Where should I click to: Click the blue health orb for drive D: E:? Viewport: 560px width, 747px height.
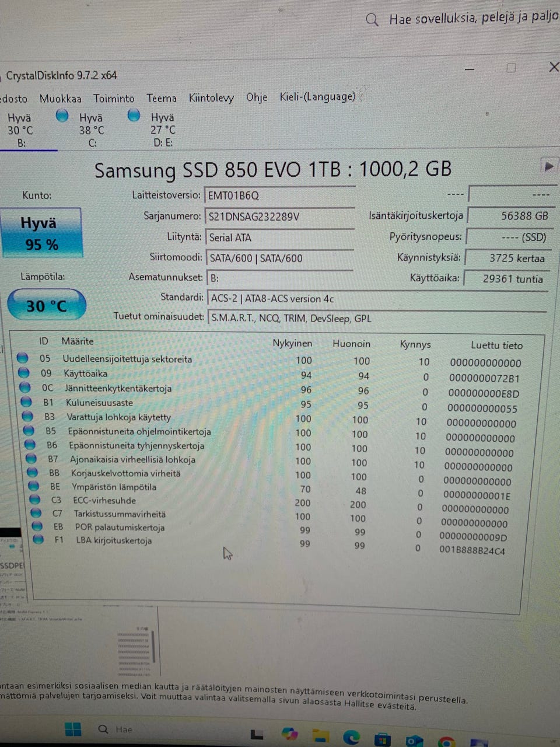tap(134, 115)
